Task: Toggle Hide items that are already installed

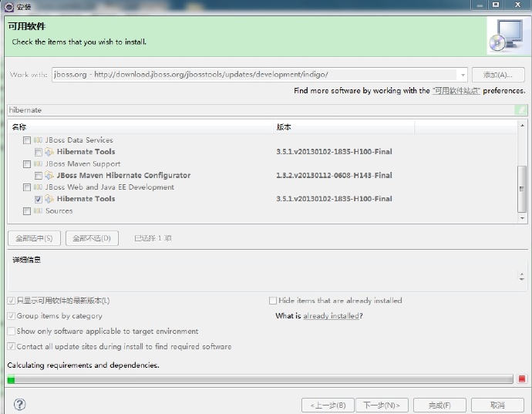Action: tap(273, 301)
